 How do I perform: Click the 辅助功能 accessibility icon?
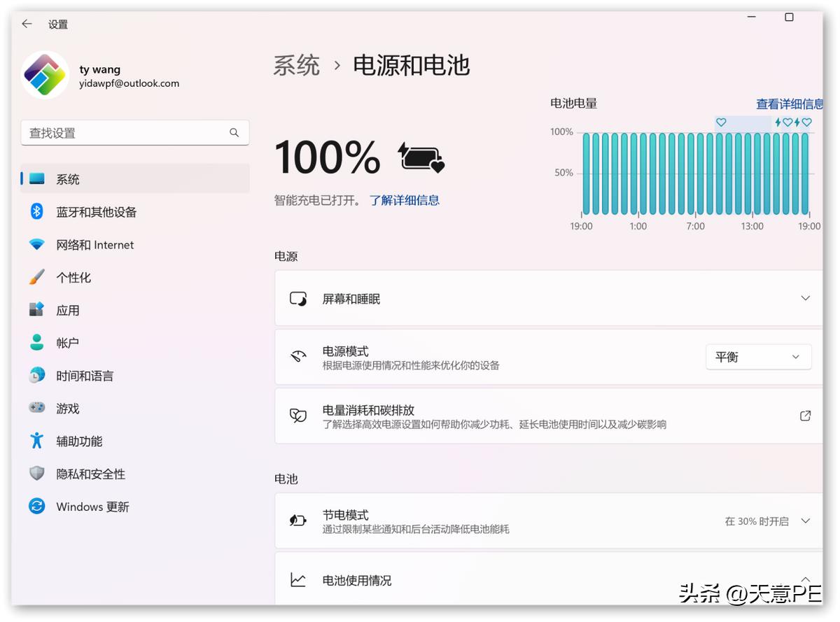37,441
